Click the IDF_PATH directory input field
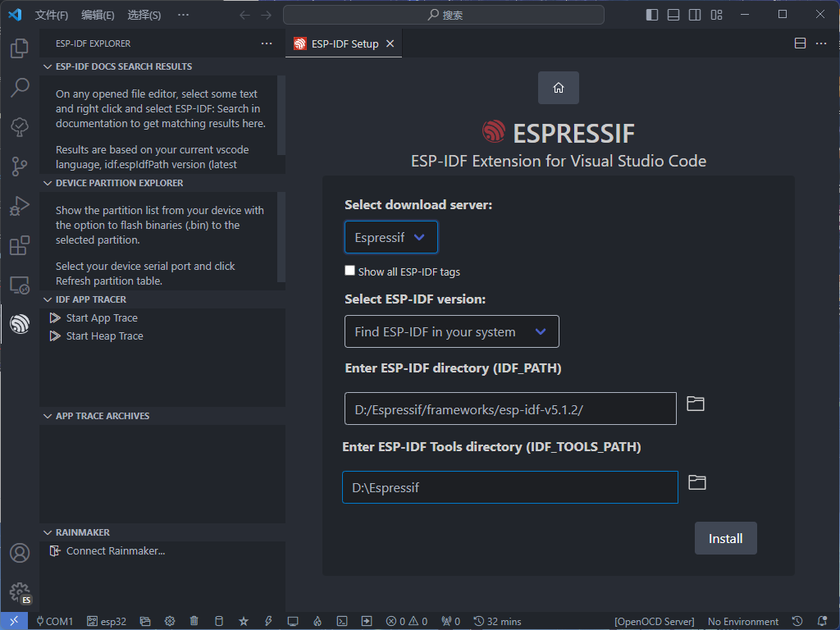 point(510,409)
